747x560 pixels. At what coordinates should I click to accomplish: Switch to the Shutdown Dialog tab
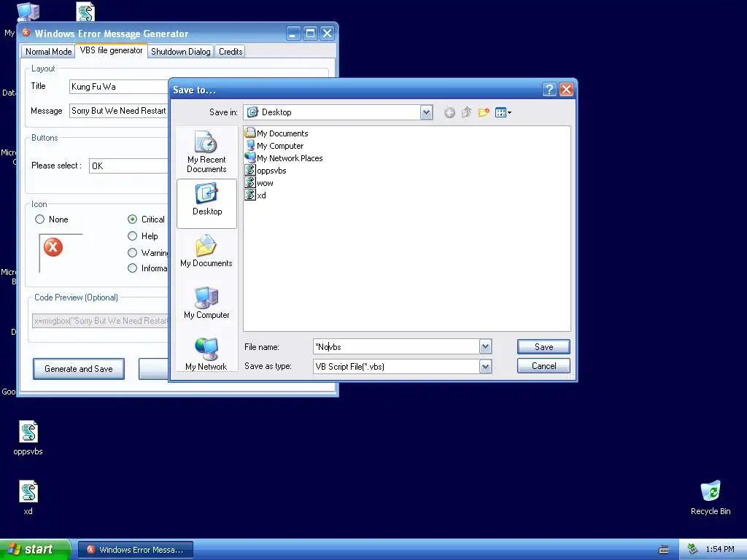pos(181,52)
